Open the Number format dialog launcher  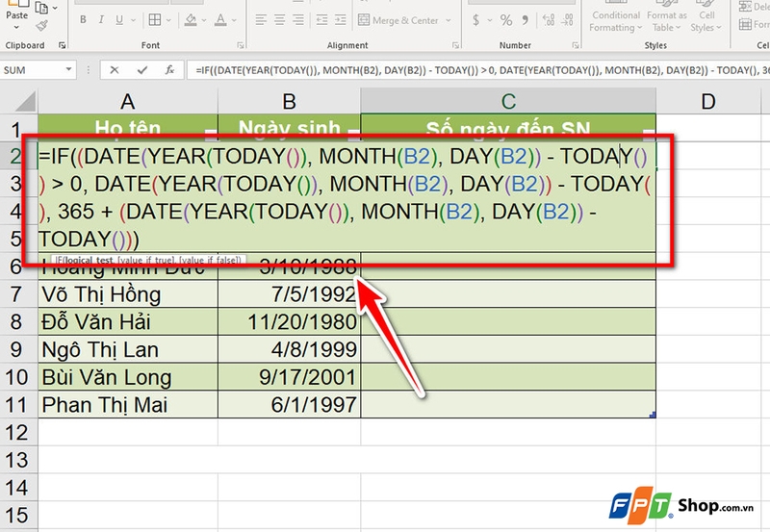click(x=575, y=45)
